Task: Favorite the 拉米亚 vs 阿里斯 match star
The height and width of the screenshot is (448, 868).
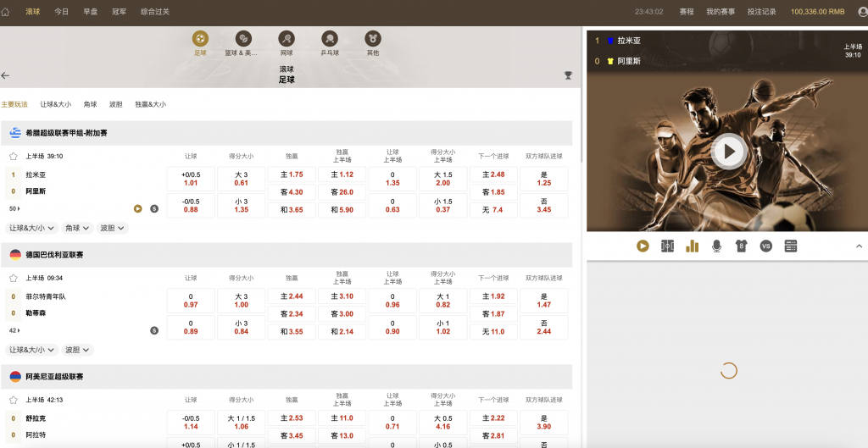Action: click(x=14, y=157)
